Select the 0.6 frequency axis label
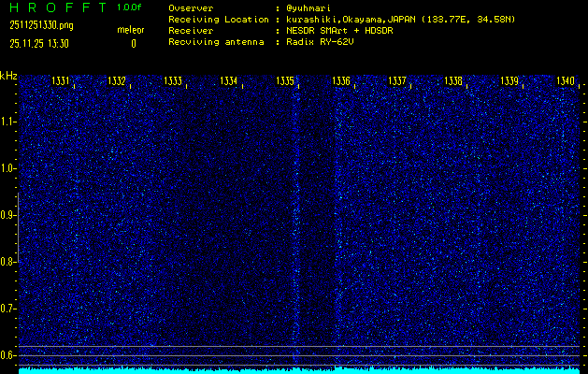Viewport: 588px width, 374px height. pos(8,354)
